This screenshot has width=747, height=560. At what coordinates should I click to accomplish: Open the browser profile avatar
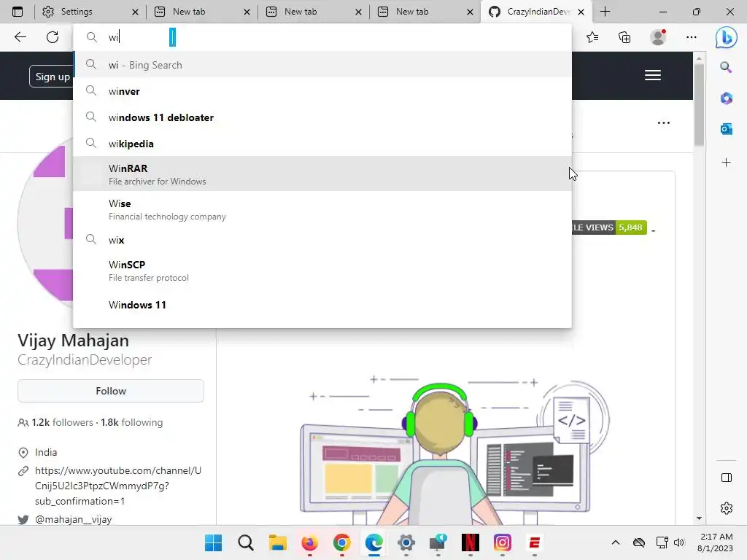[659, 37]
